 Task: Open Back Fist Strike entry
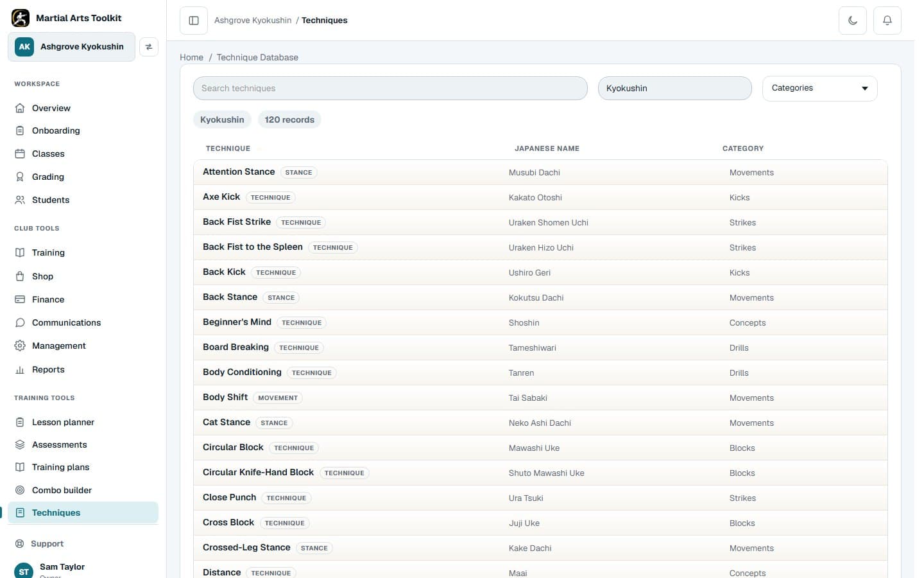[237, 222]
